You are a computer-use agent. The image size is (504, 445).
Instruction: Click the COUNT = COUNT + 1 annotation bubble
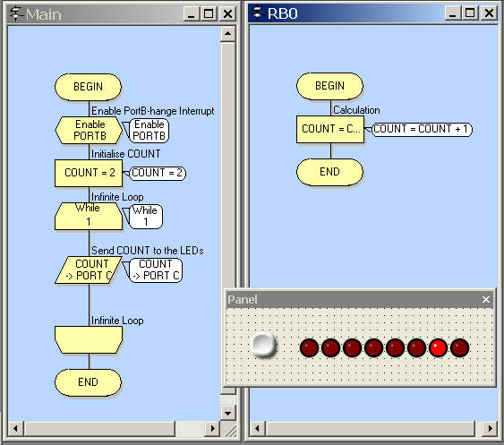(422, 129)
